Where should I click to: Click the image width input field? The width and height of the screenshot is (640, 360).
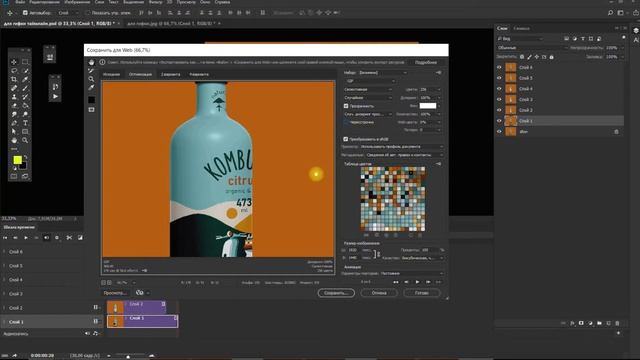point(354,250)
